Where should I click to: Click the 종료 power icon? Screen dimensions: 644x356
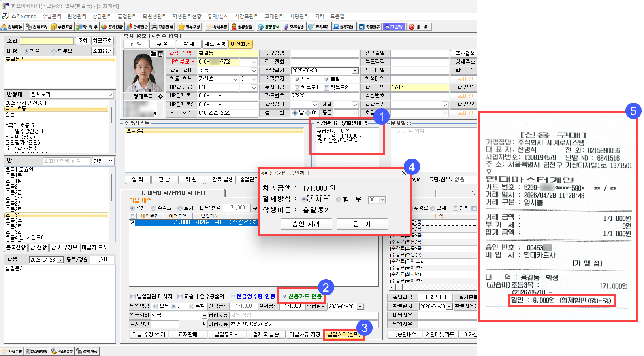419,27
